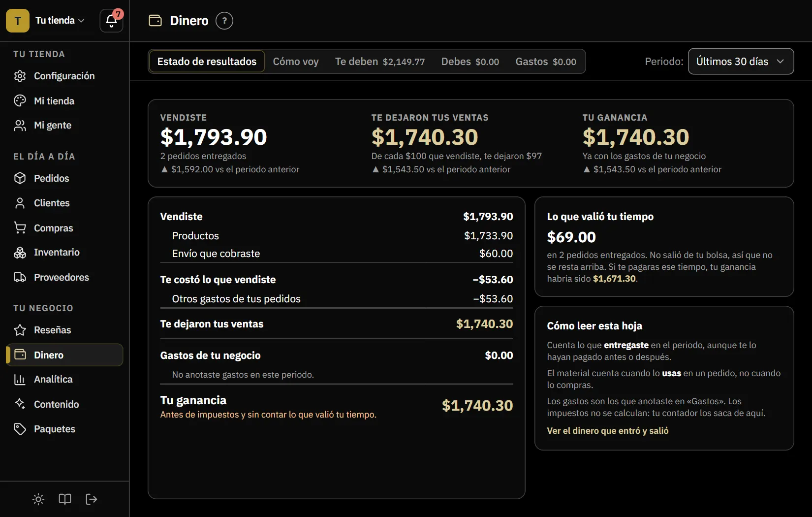812x517 pixels.
Task: Follow the Ver el dinero que entró y salió link
Action: click(607, 431)
